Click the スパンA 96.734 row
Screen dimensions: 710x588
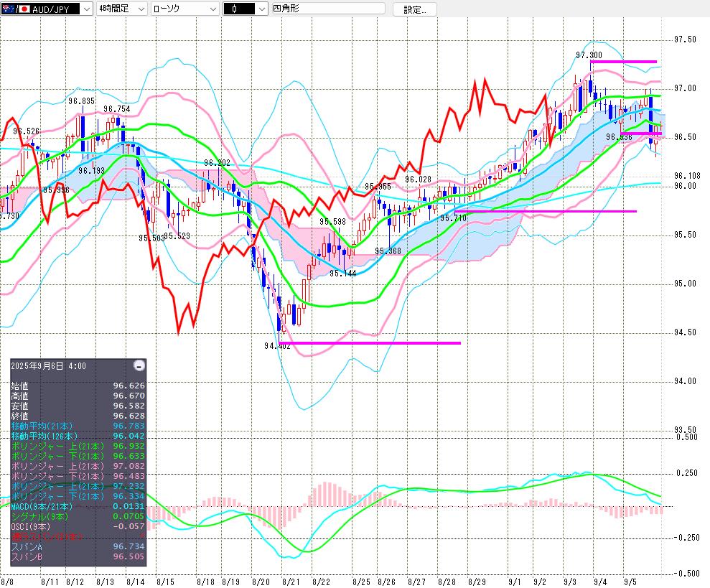[x=78, y=547]
